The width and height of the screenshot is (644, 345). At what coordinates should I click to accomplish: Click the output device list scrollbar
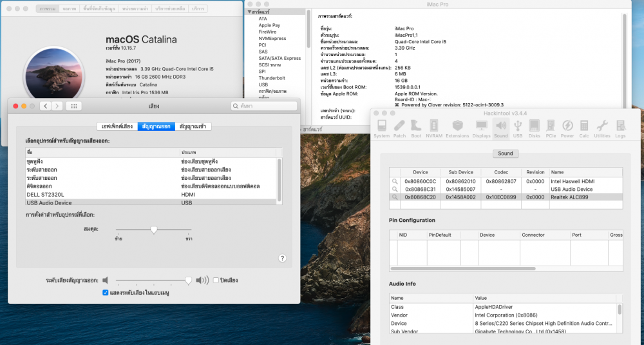pyautogui.click(x=279, y=180)
